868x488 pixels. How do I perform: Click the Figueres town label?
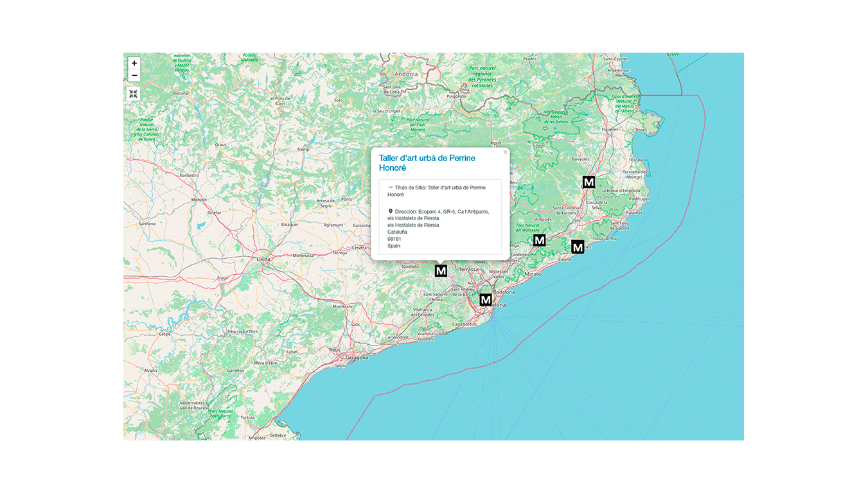tap(609, 129)
